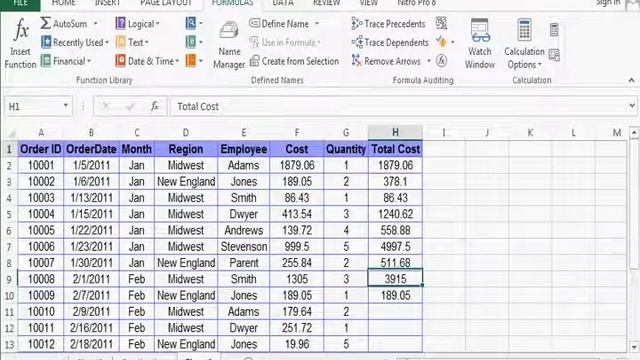Viewport: 640px width, 360px height.
Task: Click Define Name in Defined Names
Action: [279, 24]
